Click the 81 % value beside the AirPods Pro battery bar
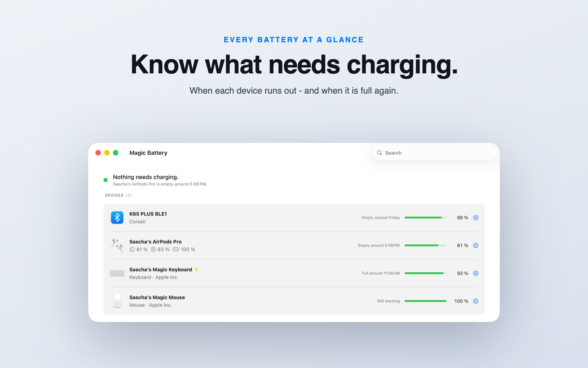The height and width of the screenshot is (368, 588). click(463, 245)
